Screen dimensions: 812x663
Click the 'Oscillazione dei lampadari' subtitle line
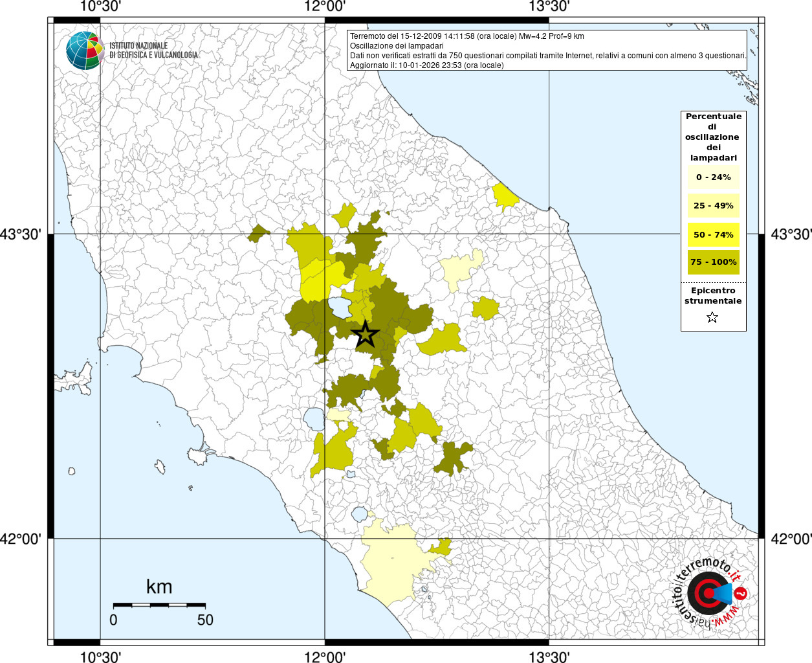(x=397, y=46)
